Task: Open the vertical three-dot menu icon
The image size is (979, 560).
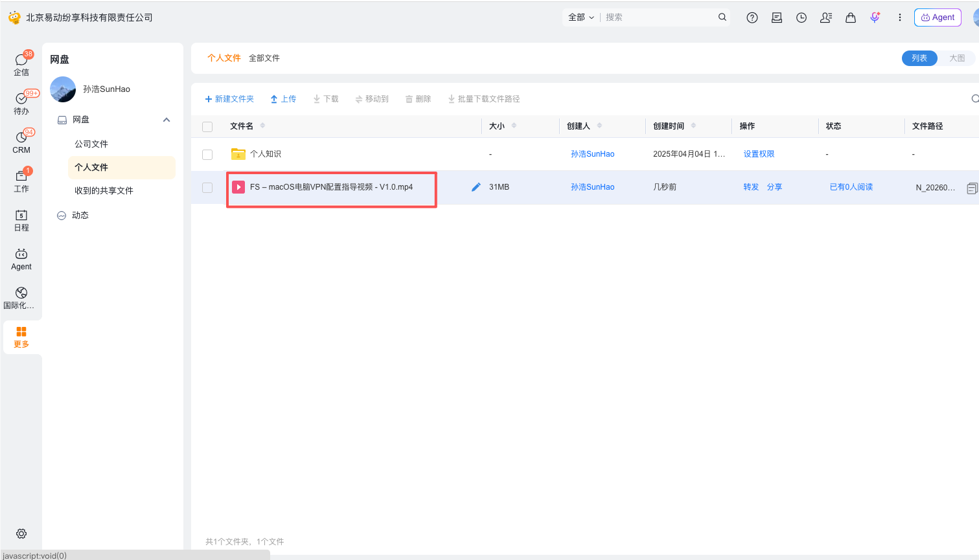Action: click(x=900, y=18)
